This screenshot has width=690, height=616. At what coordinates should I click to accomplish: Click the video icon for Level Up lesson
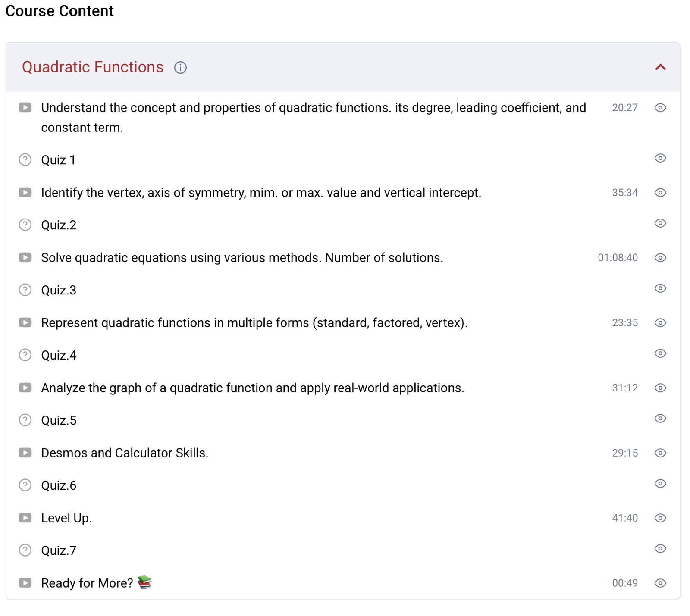pos(25,518)
